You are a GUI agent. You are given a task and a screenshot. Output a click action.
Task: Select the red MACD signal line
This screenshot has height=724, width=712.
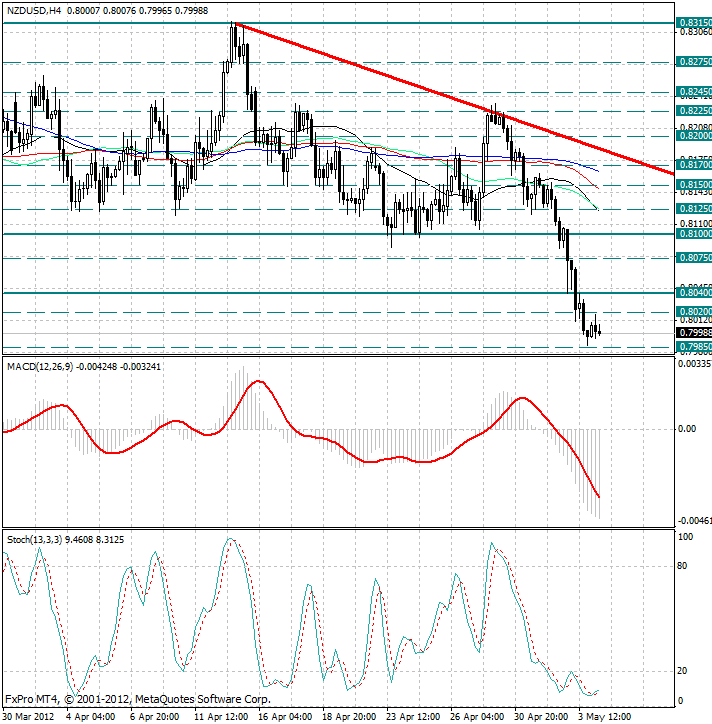click(260, 382)
